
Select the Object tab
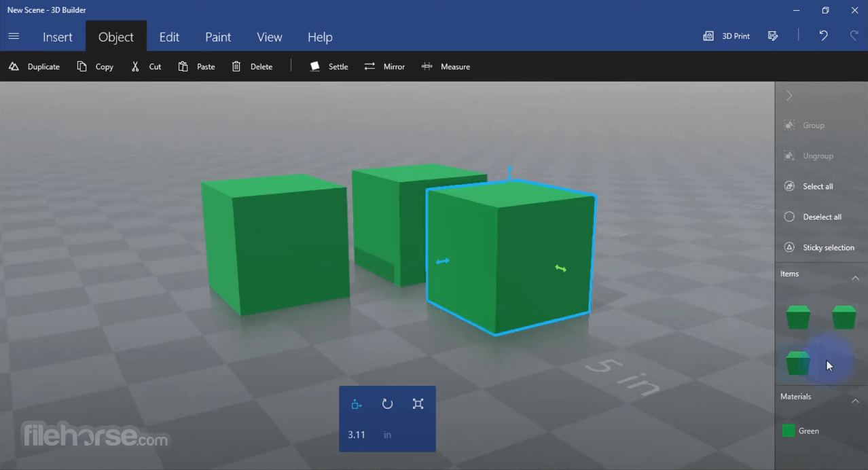116,37
